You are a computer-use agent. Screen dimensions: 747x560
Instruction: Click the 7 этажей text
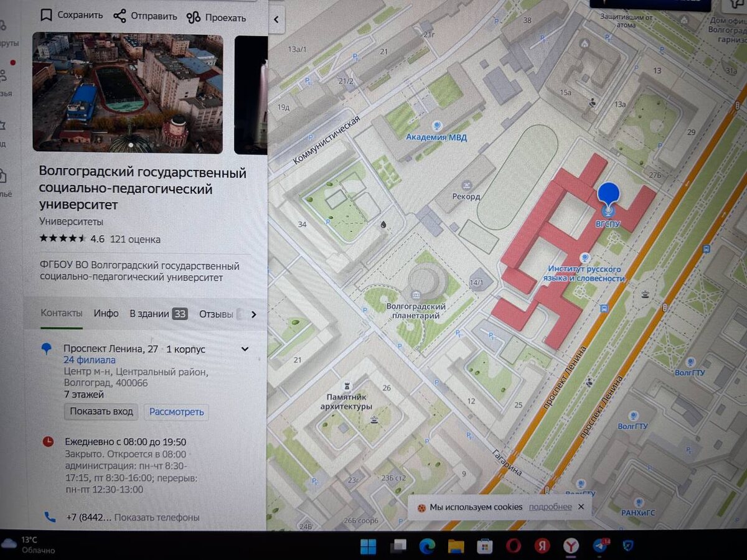pyautogui.click(x=84, y=394)
